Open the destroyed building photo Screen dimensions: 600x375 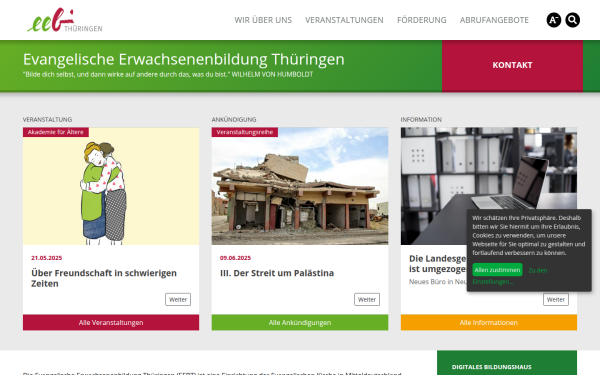pos(300,186)
